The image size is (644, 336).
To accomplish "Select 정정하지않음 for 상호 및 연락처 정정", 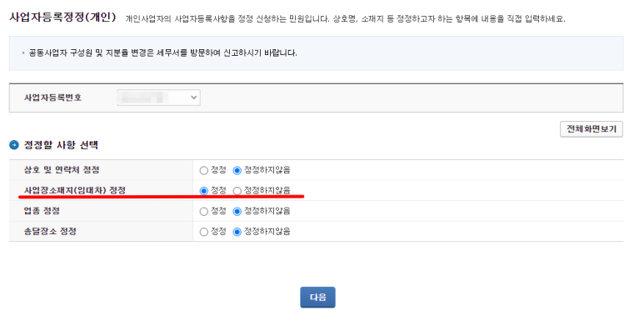I will (237, 170).
